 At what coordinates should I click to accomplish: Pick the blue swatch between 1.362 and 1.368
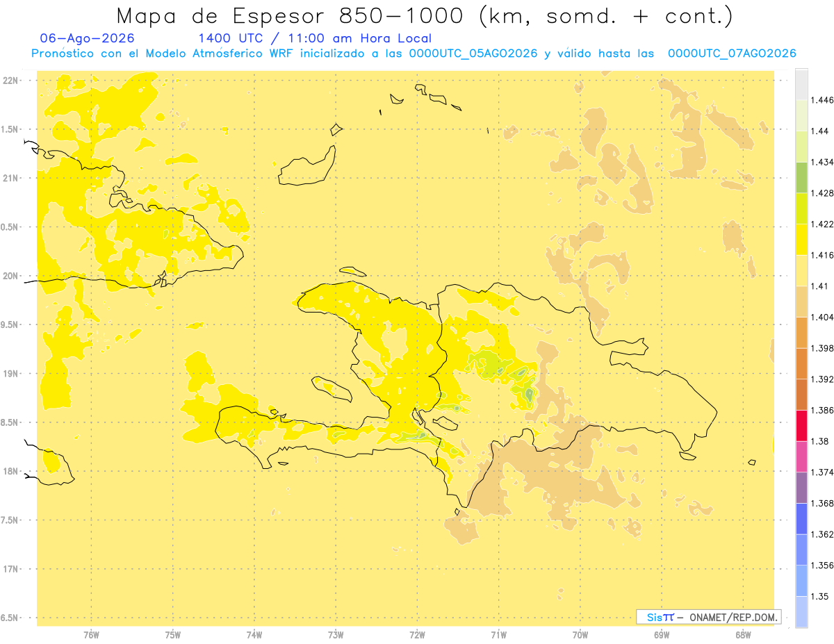point(801,518)
